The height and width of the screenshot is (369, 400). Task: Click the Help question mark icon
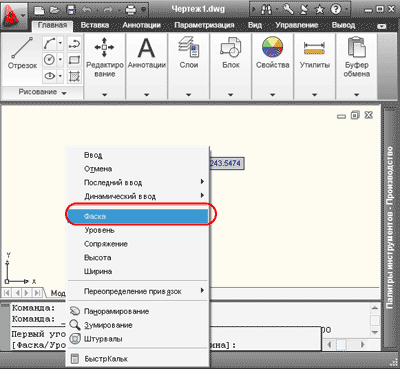(x=336, y=9)
